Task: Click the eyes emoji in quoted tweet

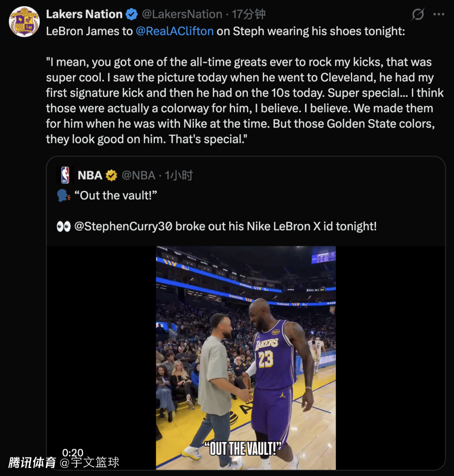Action: 63,226
